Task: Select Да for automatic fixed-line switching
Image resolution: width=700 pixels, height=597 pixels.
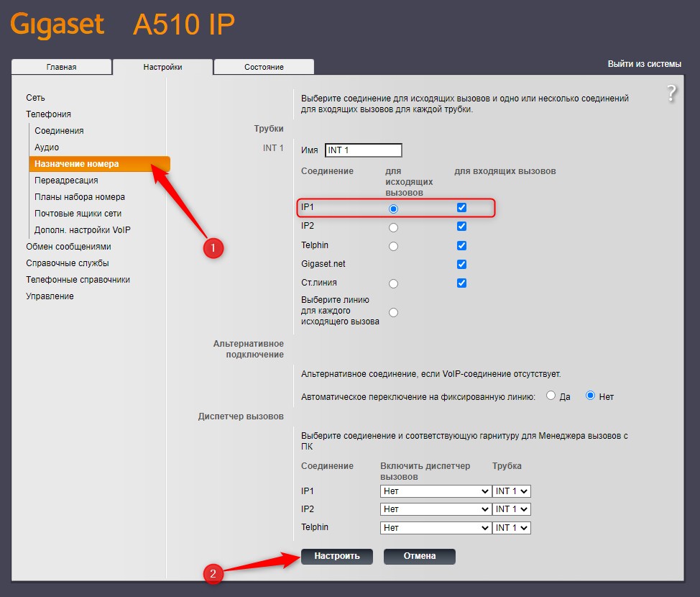Action: (x=551, y=396)
